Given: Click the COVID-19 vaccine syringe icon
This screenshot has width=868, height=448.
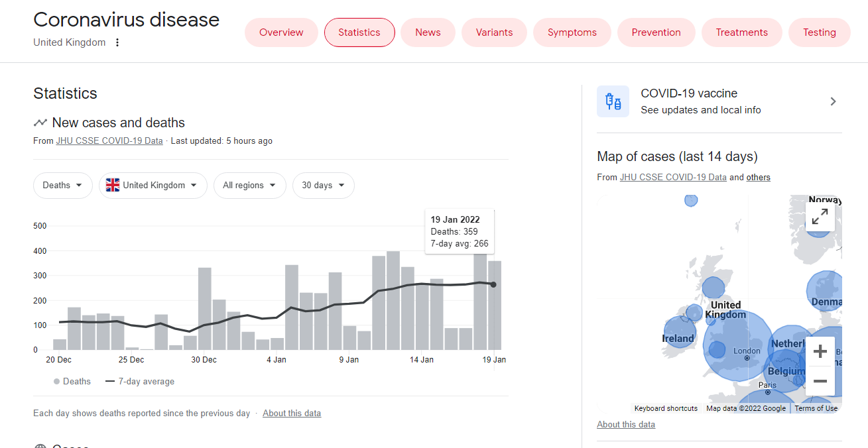Looking at the screenshot, I should pyautogui.click(x=613, y=101).
